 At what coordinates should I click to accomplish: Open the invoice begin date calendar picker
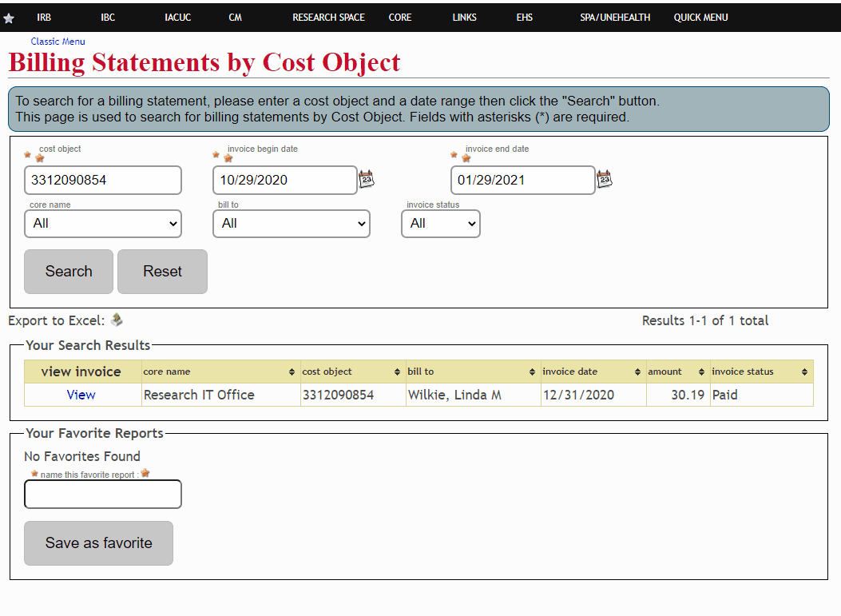point(367,179)
